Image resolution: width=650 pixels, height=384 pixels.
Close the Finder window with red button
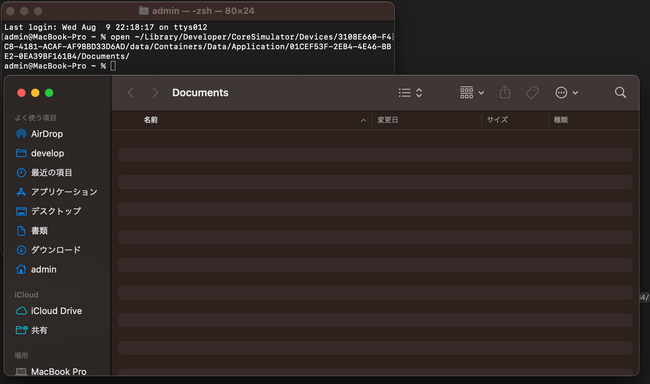point(22,93)
